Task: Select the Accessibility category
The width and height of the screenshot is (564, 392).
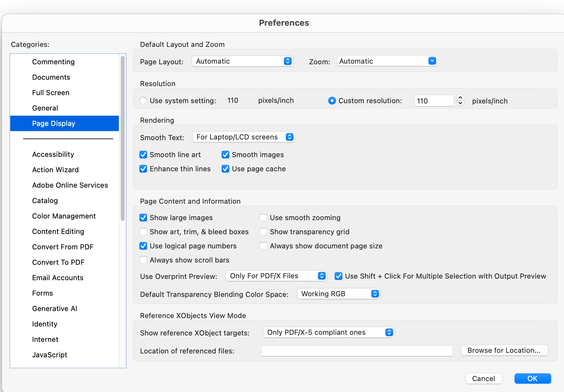Action: [x=53, y=155]
